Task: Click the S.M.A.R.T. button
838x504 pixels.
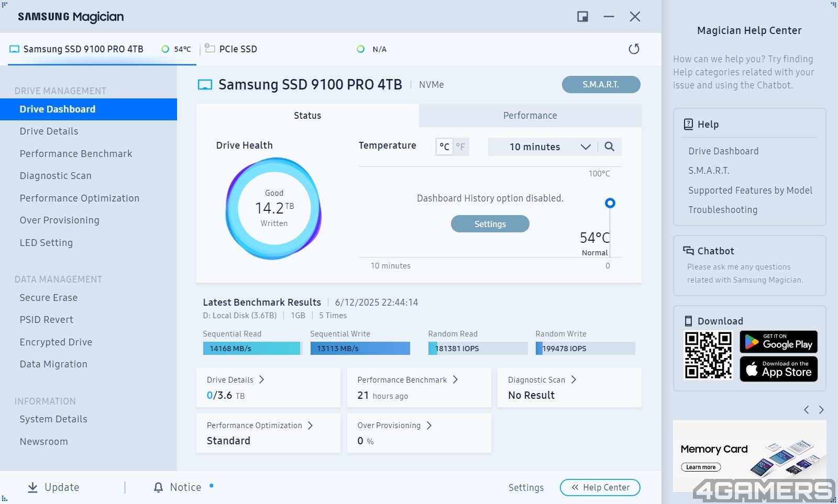Action: click(601, 84)
